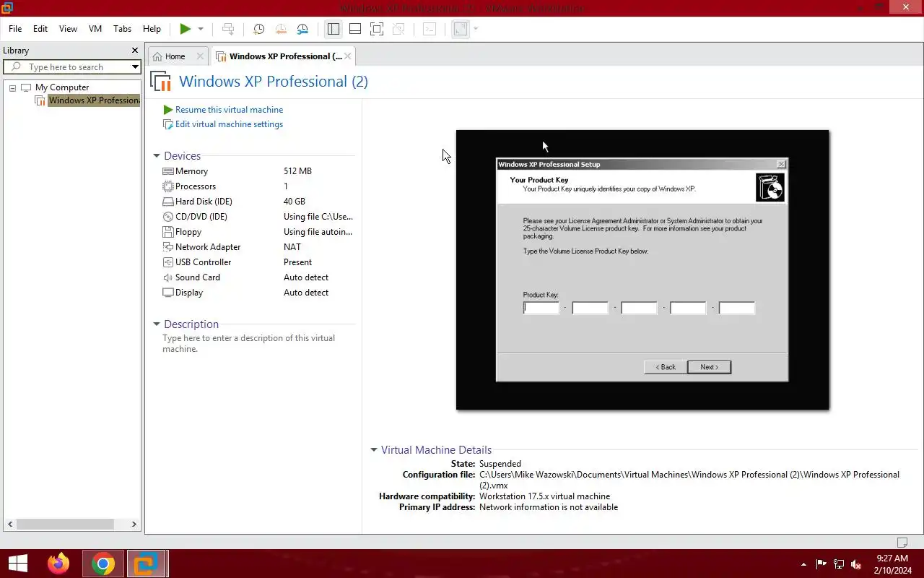Click Edit virtual machine settings
Image resolution: width=924 pixels, height=578 pixels.
(x=229, y=124)
